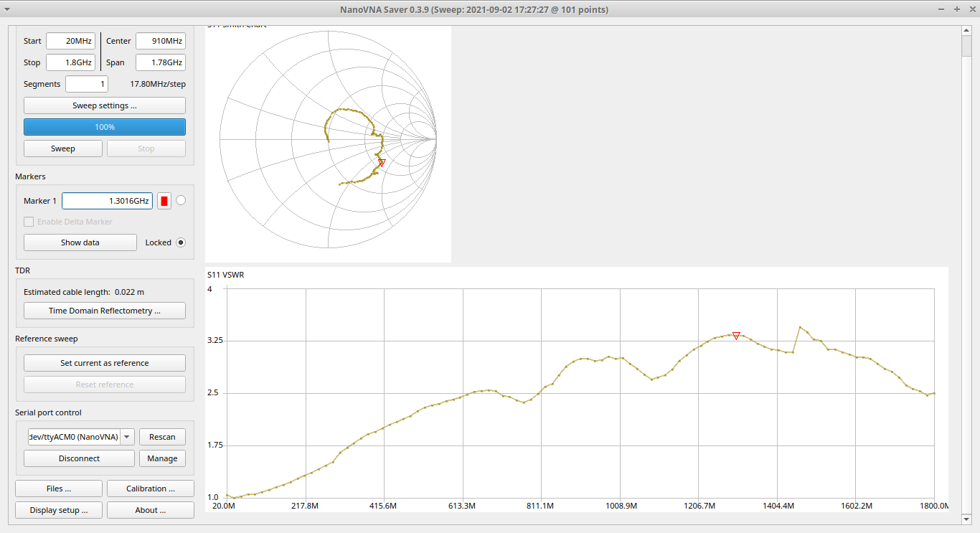
Task: Select the Locked radio button
Action: pyautogui.click(x=181, y=242)
